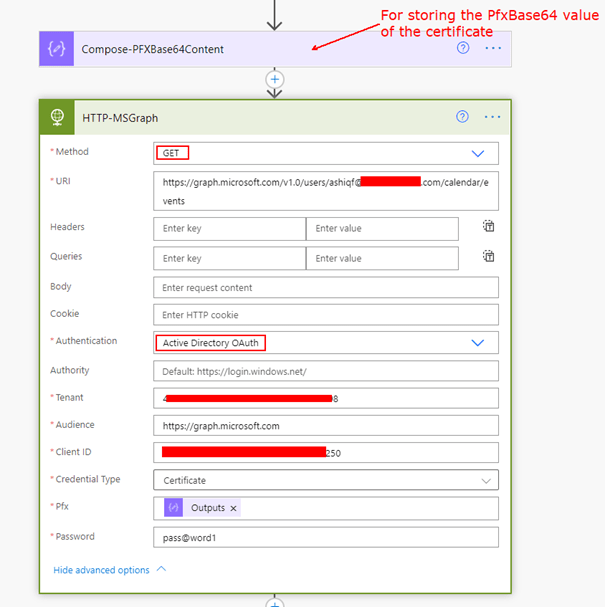The image size is (605, 607).
Task: Click the URI input field
Action: [325, 191]
